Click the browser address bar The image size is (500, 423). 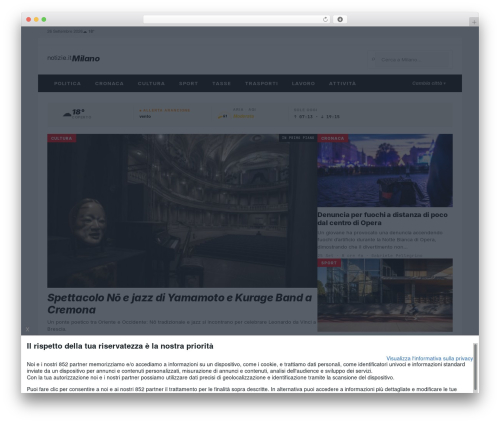click(x=237, y=19)
